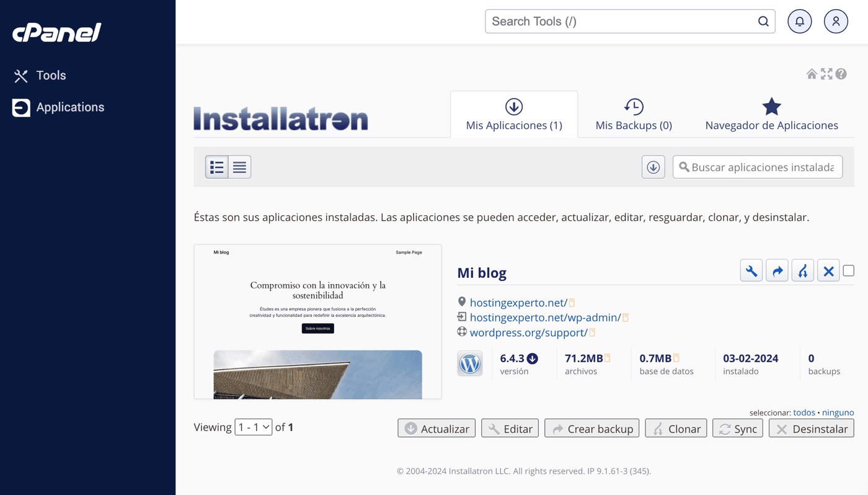The image size is (868, 495).
Task: Open hostingexperto.net/ link
Action: coord(518,303)
